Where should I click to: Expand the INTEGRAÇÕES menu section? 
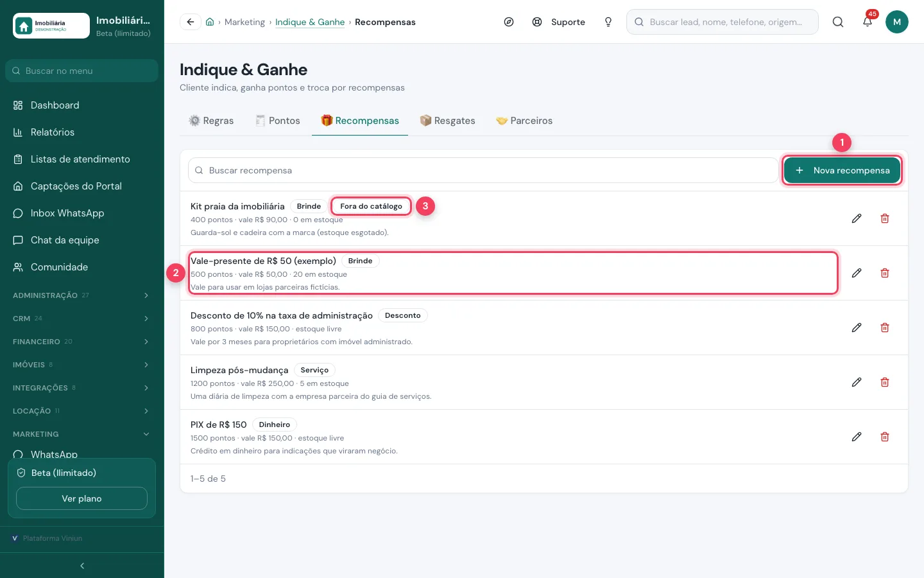point(82,388)
